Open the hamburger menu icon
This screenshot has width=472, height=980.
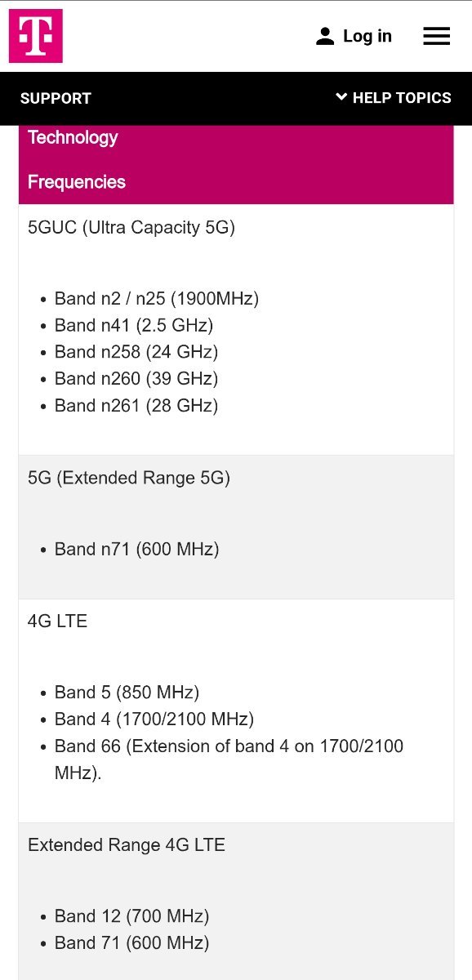pos(437,36)
